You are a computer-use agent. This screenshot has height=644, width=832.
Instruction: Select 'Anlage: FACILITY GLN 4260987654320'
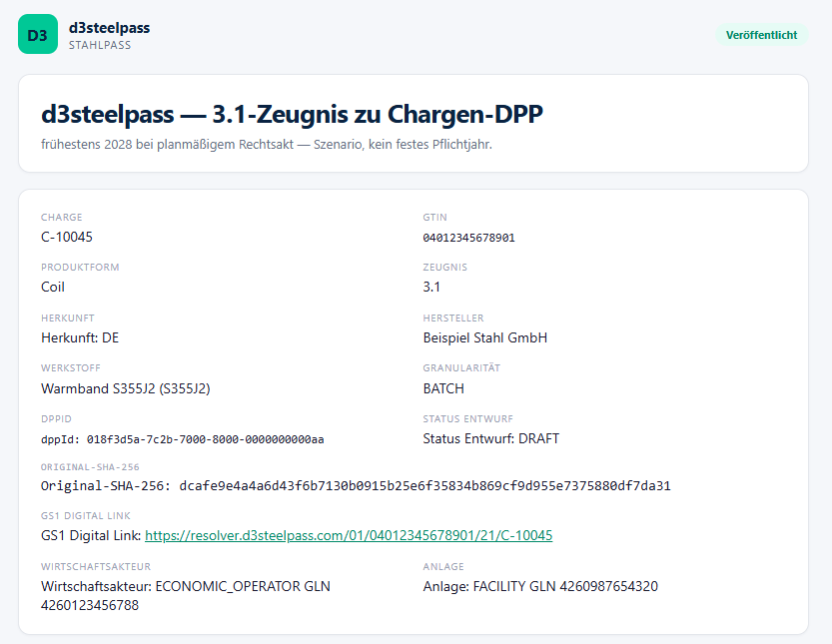540,586
